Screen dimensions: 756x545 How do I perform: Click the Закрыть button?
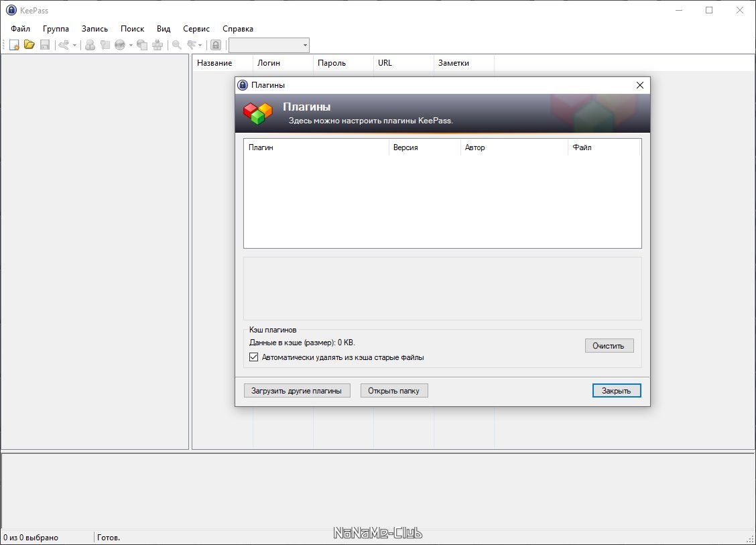point(617,391)
